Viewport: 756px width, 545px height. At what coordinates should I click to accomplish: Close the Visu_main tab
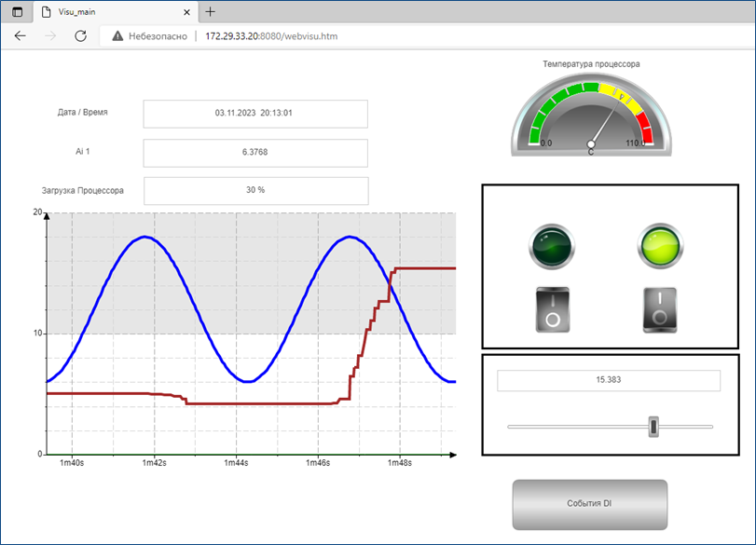pos(186,12)
